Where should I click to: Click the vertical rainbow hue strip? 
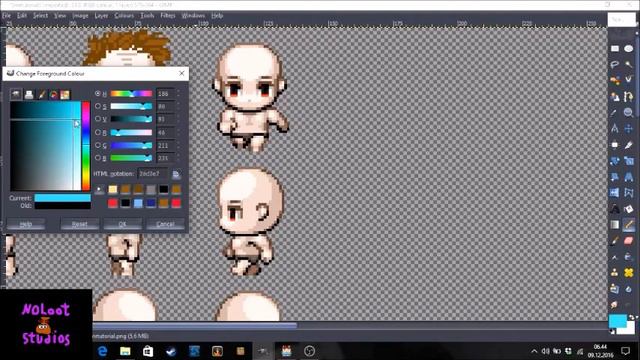(86, 146)
